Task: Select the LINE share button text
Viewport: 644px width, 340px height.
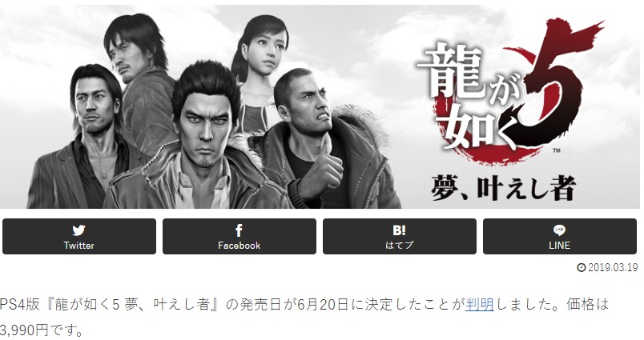Action: tap(559, 246)
